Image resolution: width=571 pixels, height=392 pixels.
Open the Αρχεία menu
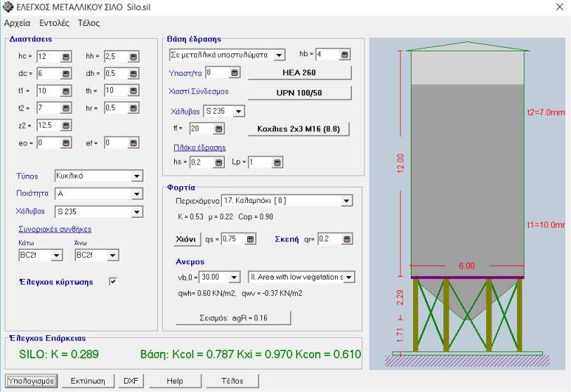coord(18,22)
